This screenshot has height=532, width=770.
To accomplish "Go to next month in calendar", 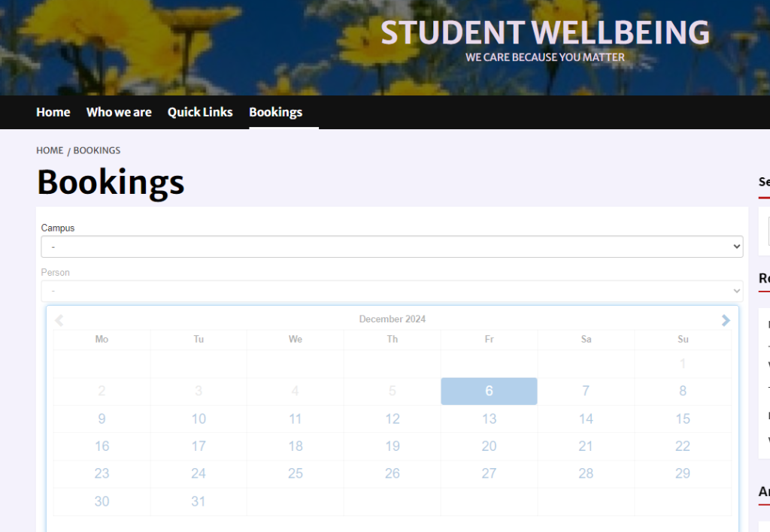I will click(726, 320).
